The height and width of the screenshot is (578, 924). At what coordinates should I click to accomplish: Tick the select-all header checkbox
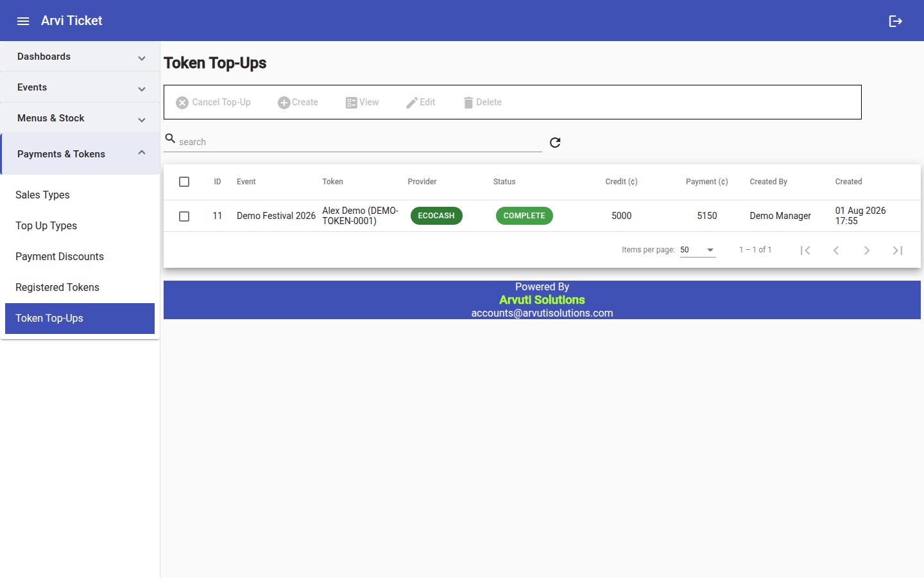pyautogui.click(x=184, y=182)
